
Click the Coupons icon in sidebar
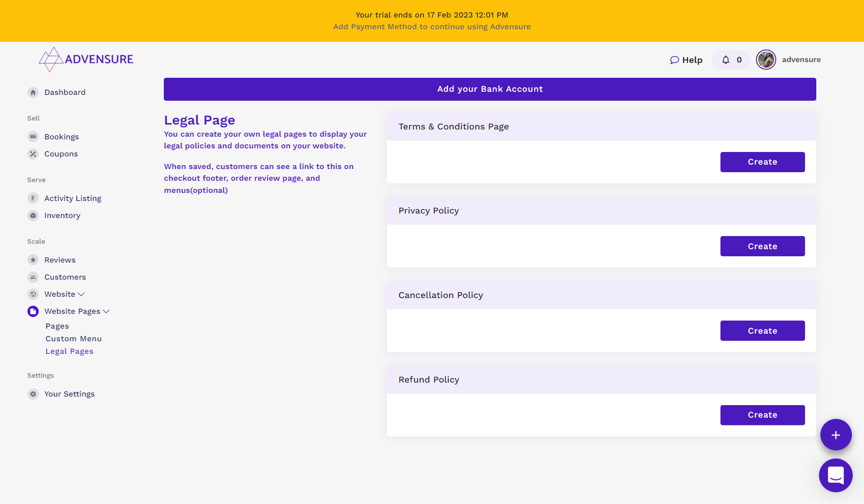[x=33, y=154]
